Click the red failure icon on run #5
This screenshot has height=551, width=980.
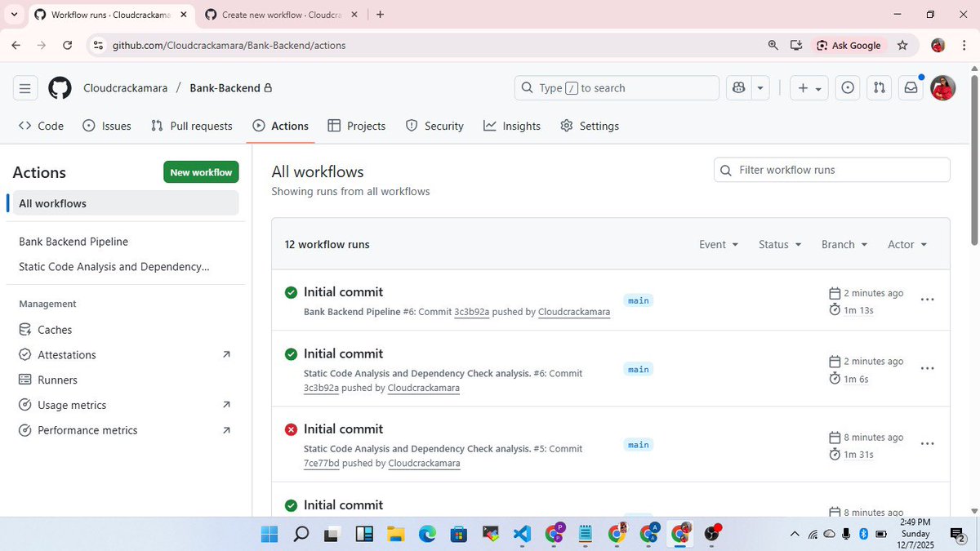pos(291,429)
